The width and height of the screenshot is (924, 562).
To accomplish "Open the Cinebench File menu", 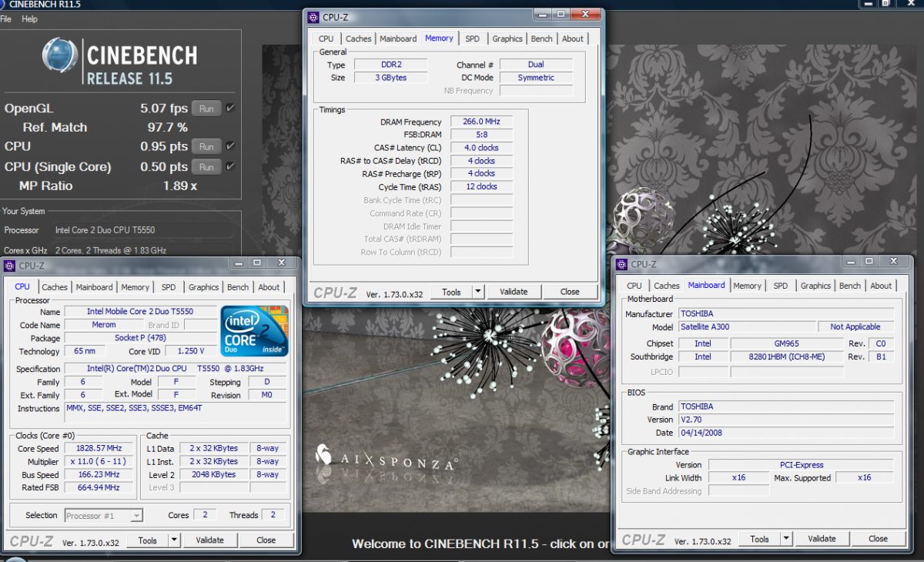I will tap(6, 19).
